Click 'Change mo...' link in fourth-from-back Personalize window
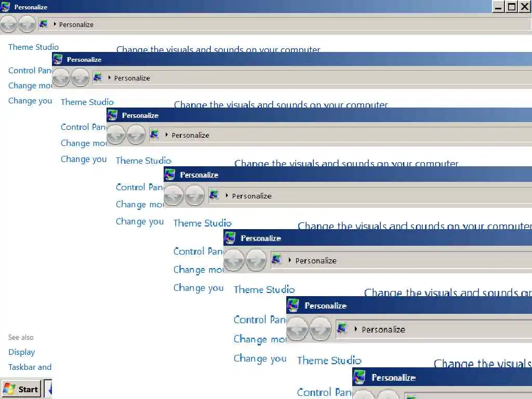The image size is (532, 399). coord(198,270)
